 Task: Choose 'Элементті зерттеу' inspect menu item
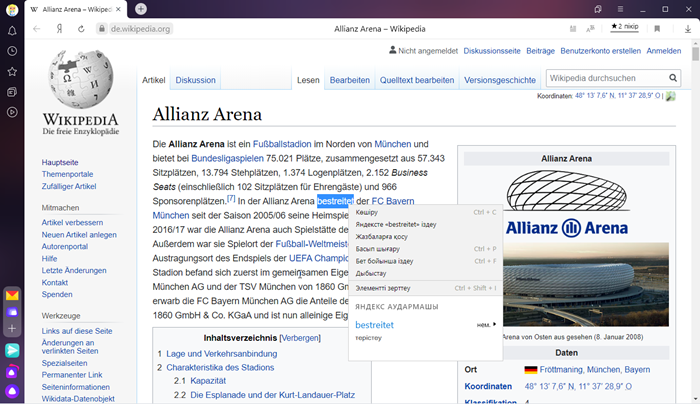425,288
